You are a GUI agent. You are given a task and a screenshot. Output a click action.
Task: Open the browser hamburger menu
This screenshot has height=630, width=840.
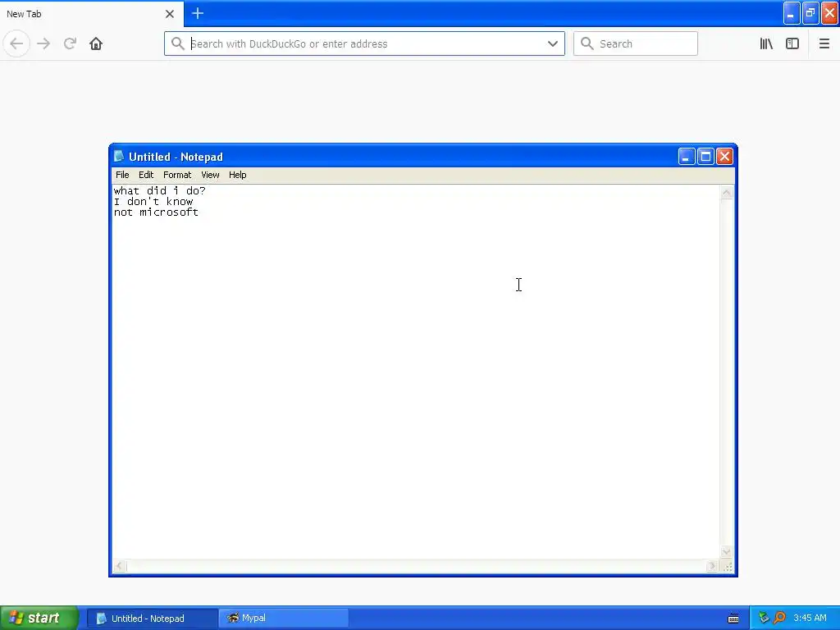coord(824,43)
